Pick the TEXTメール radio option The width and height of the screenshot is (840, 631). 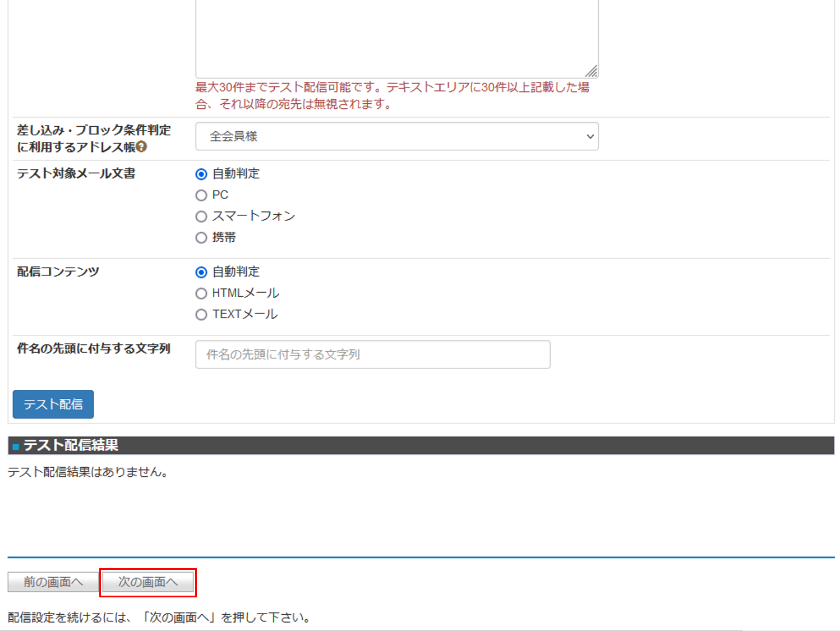tap(201, 315)
